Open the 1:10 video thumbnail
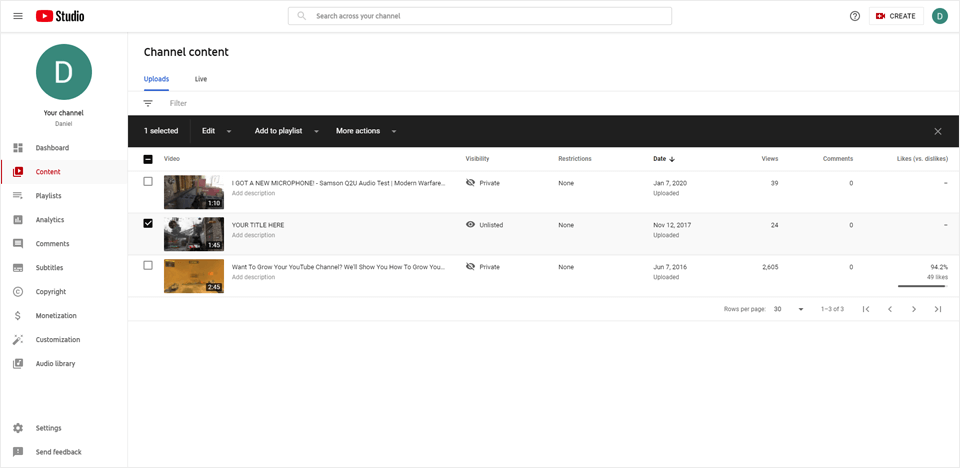 tap(193, 192)
